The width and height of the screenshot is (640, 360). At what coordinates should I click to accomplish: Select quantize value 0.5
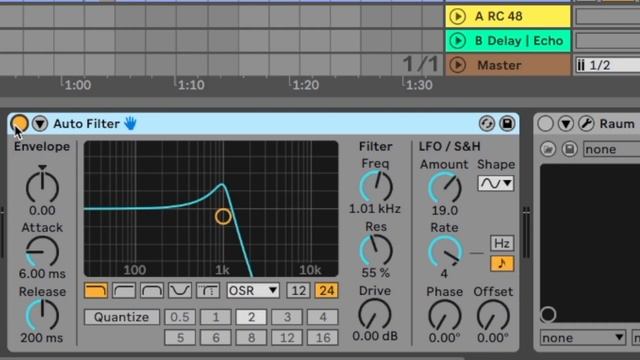pyautogui.click(x=180, y=317)
